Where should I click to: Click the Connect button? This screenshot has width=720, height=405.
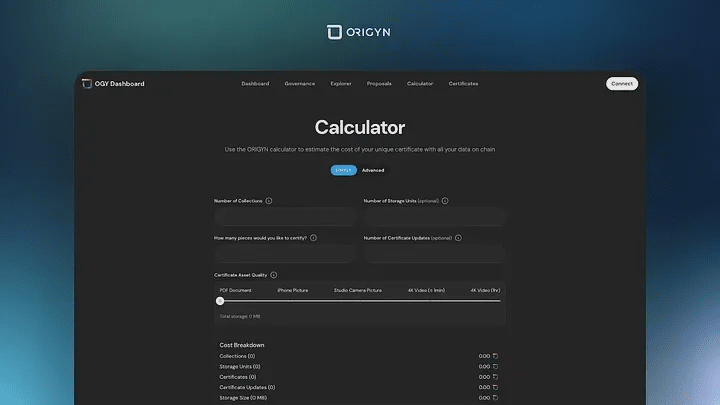pos(622,84)
